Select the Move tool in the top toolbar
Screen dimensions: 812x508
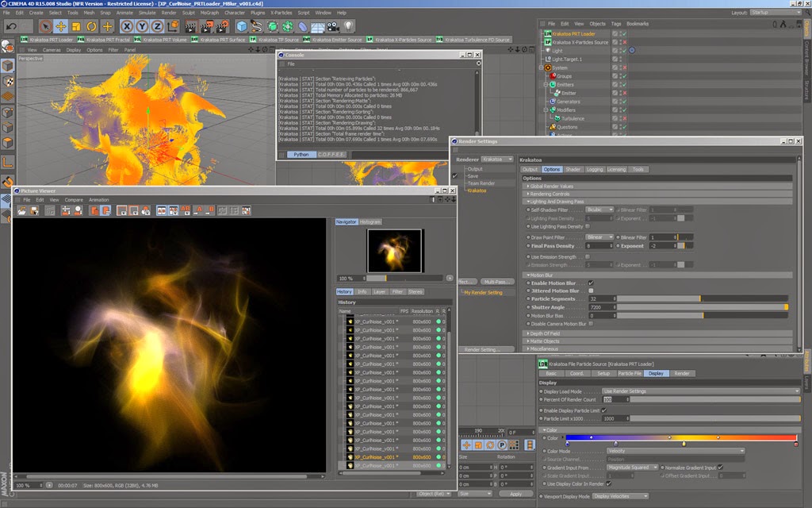[x=60, y=26]
